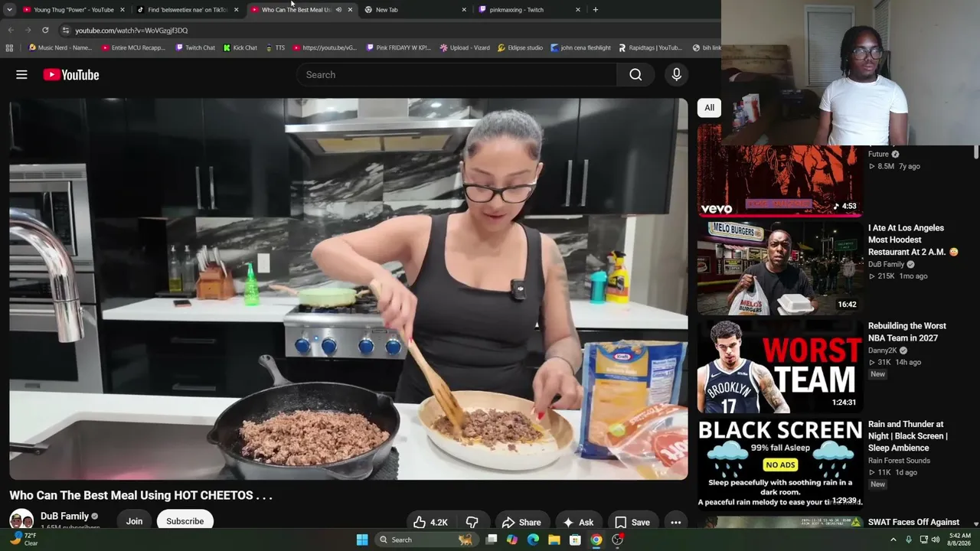Share the Hot Cheetos video
Viewport: 980px width, 551px height.
(521, 523)
